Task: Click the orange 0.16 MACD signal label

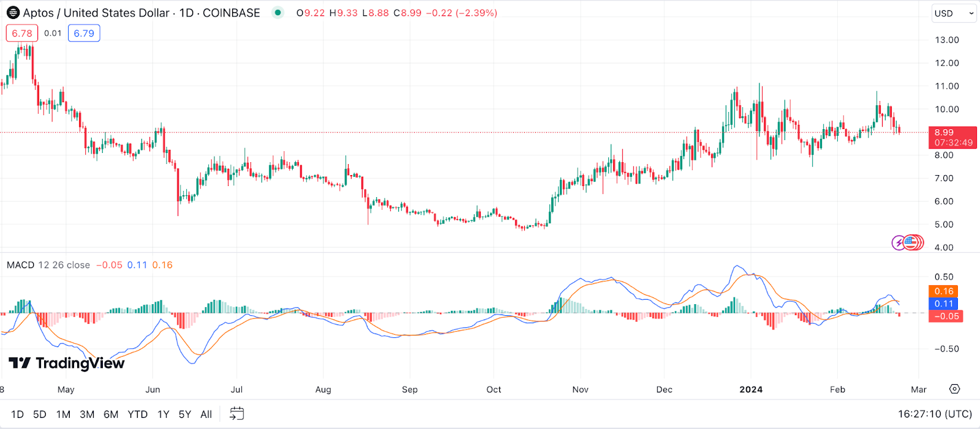Action: [x=944, y=291]
